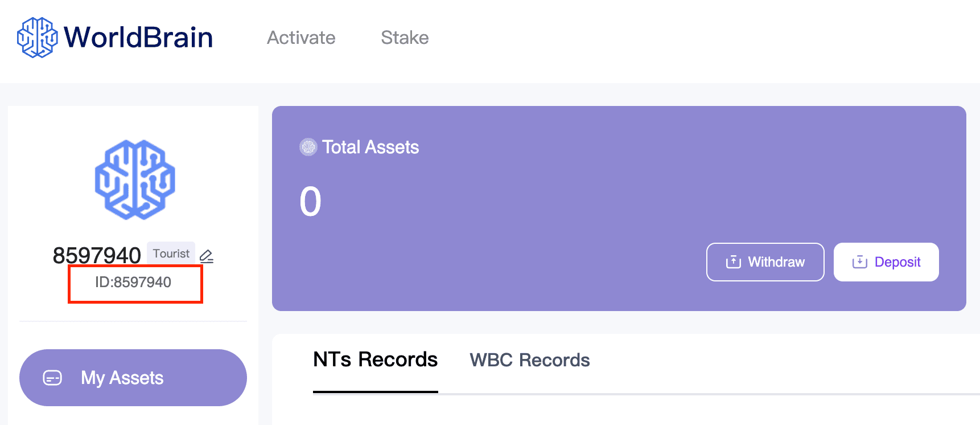Open the Activate menu item
The height and width of the screenshot is (425, 980).
(301, 38)
